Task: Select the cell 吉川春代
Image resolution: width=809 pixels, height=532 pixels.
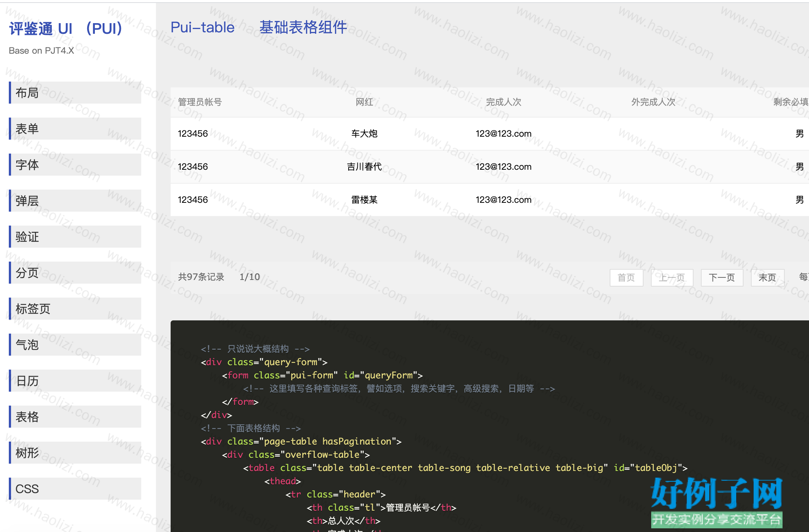Action: point(364,166)
